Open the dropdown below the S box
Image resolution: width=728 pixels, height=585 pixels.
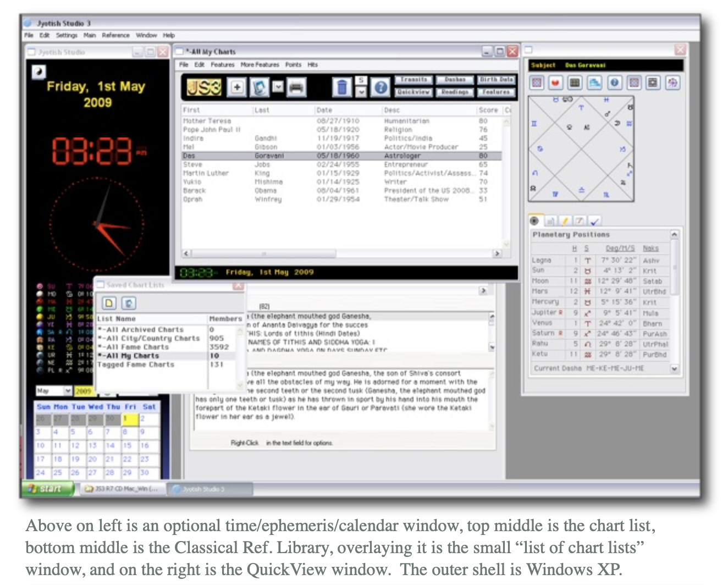(x=361, y=92)
